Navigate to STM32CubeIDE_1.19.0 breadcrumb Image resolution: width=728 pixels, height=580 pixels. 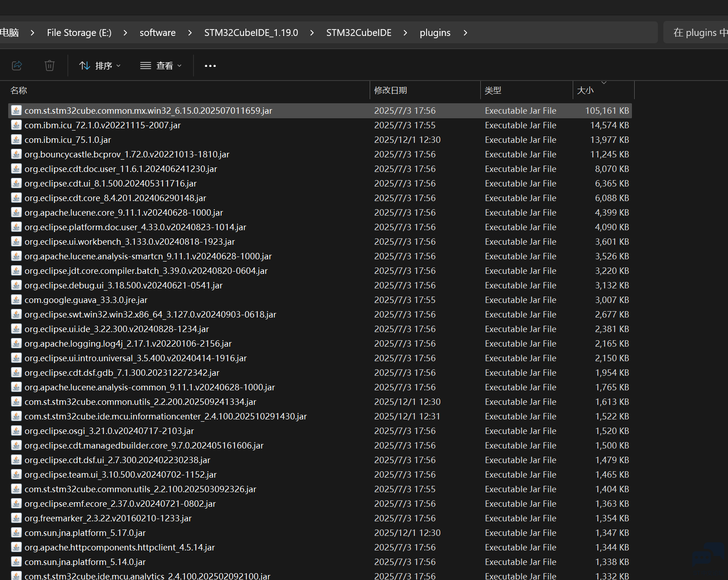[251, 33]
